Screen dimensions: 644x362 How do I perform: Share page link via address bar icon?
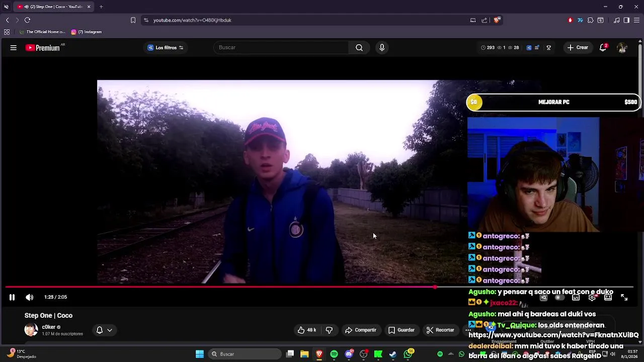484,20
